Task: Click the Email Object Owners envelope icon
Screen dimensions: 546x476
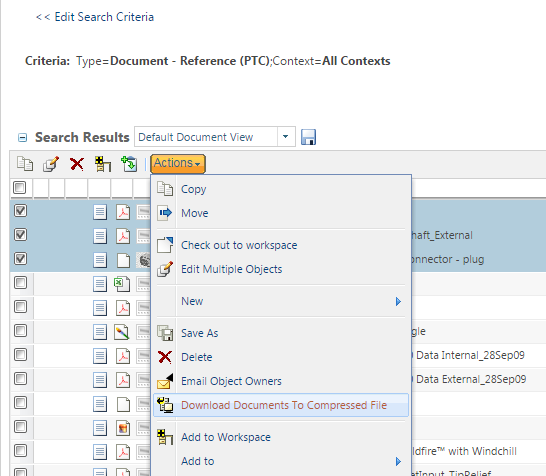Action: 165,381
